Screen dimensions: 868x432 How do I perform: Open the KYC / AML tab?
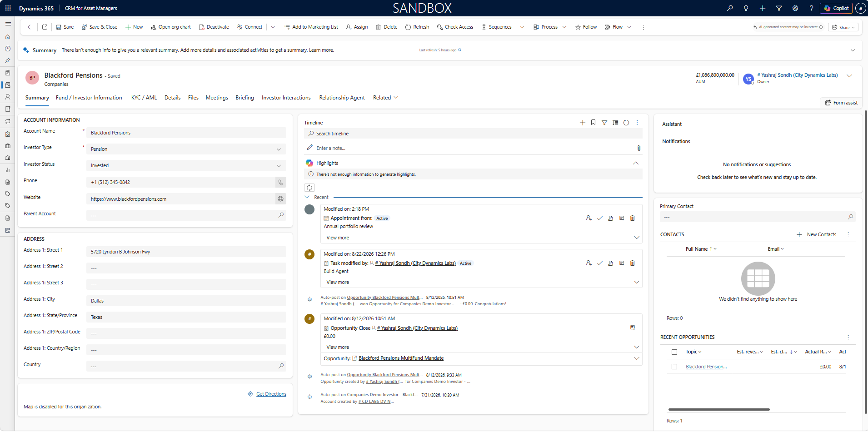[x=144, y=98]
